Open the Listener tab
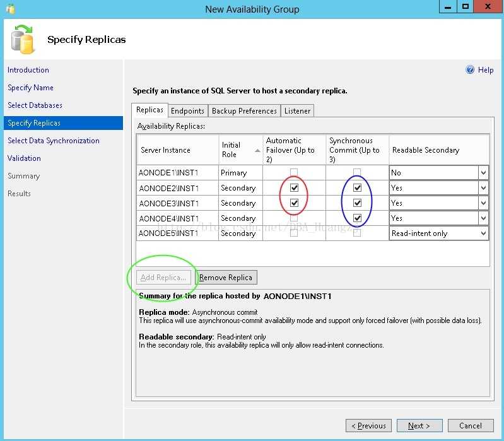The height and width of the screenshot is (441, 504). tap(297, 111)
